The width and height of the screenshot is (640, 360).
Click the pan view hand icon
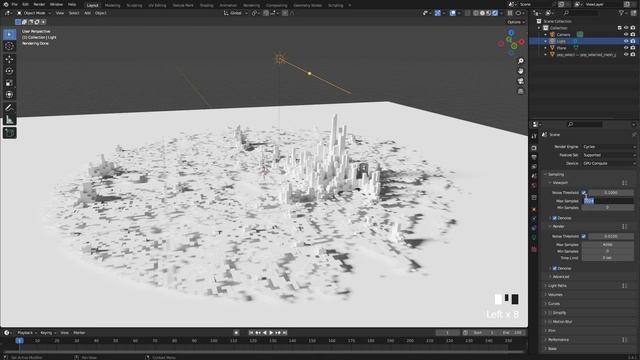521,71
